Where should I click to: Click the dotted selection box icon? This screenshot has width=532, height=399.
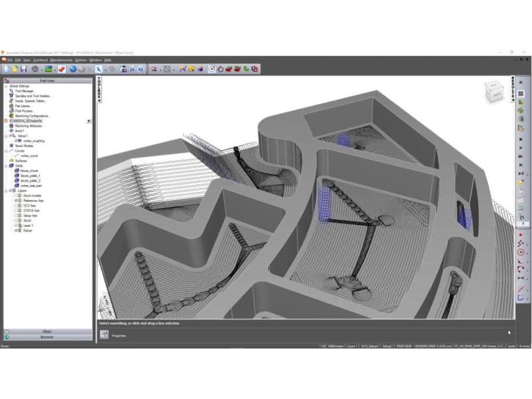point(167,69)
